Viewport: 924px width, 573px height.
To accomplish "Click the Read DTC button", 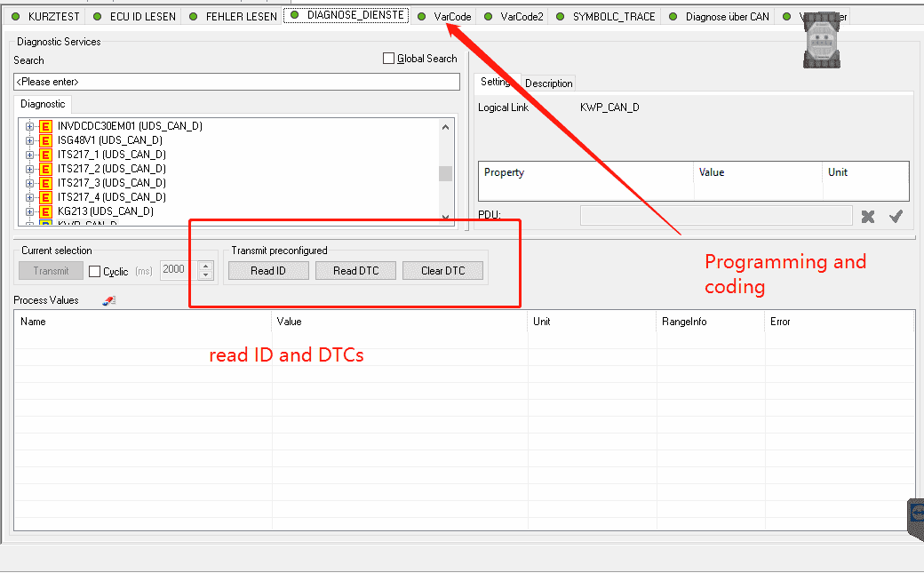I will point(355,271).
